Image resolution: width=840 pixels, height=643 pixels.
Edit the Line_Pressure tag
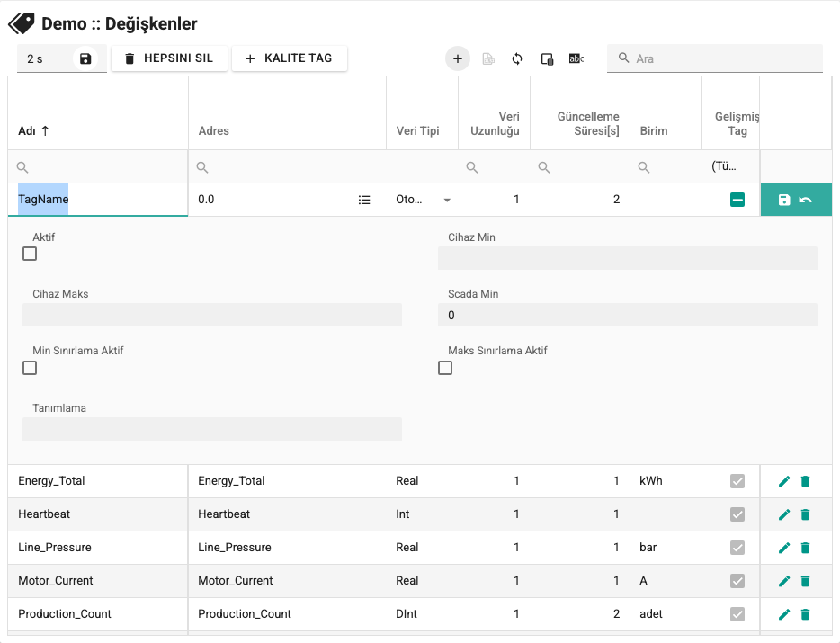pos(783,548)
